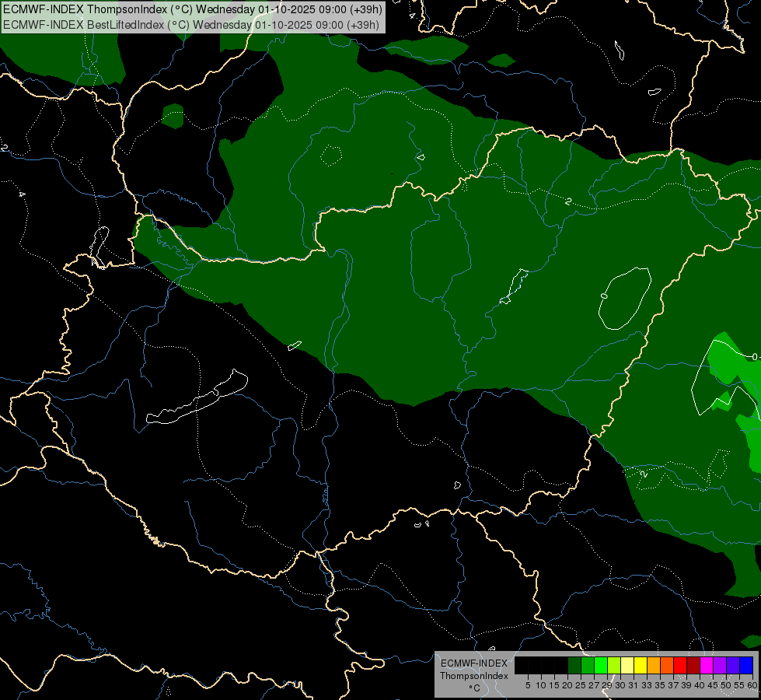Image resolution: width=761 pixels, height=700 pixels.
Task: Click the small lake outline at the upper-left border
Action: click(99, 247)
